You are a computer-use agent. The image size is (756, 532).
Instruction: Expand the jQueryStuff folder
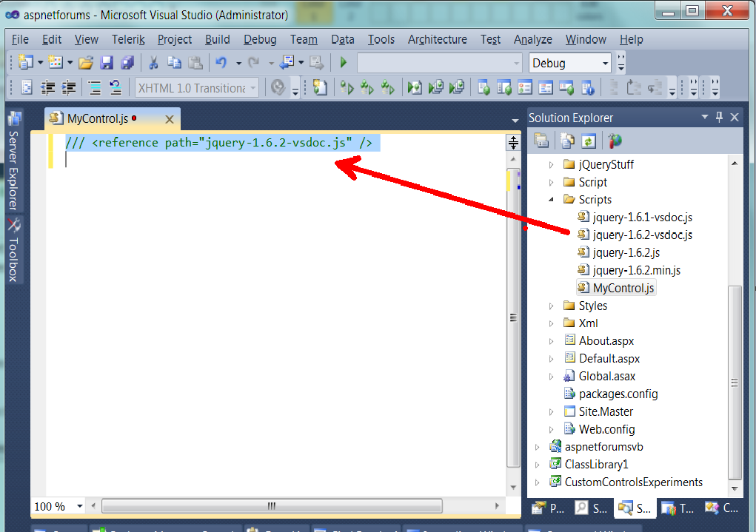click(x=551, y=164)
